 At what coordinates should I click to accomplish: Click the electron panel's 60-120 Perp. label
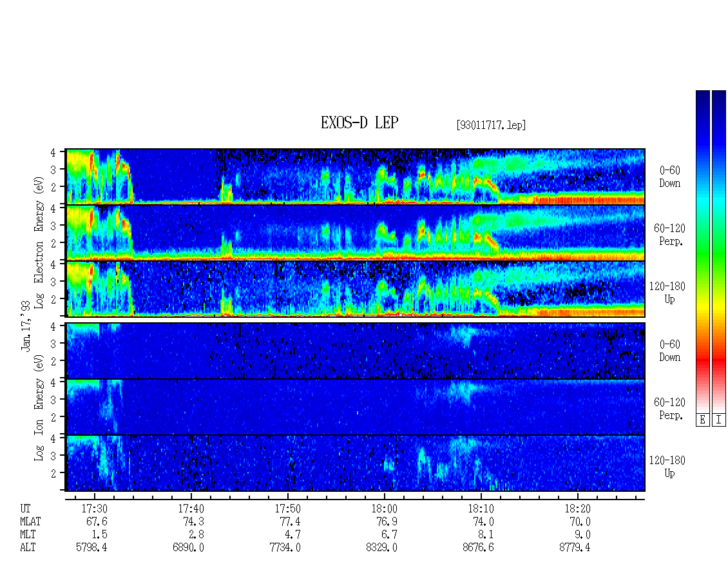pos(669,235)
